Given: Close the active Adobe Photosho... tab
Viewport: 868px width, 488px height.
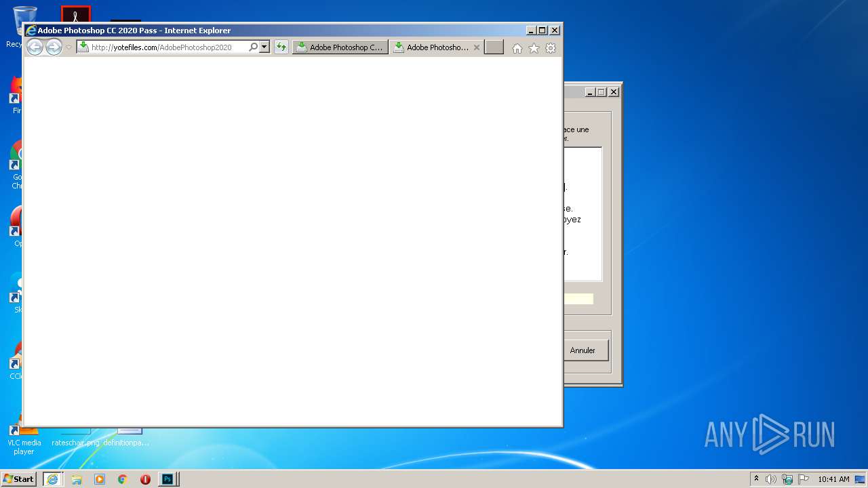Looking at the screenshot, I should (477, 47).
